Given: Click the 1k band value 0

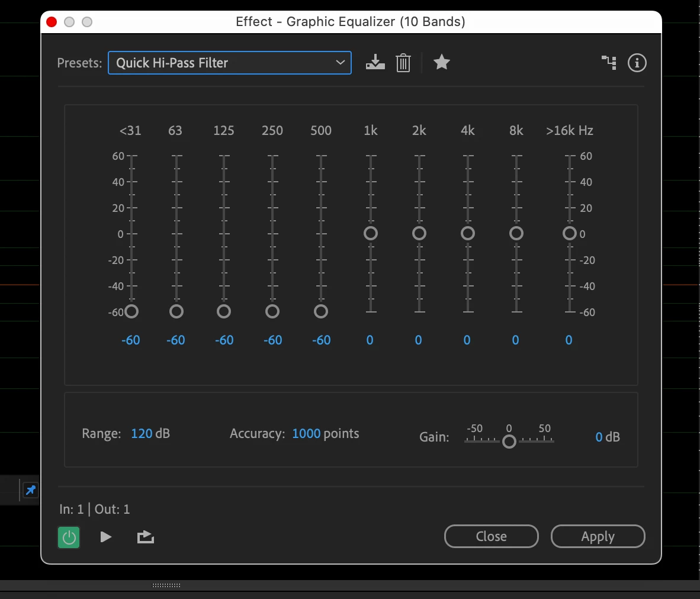Looking at the screenshot, I should 370,340.
